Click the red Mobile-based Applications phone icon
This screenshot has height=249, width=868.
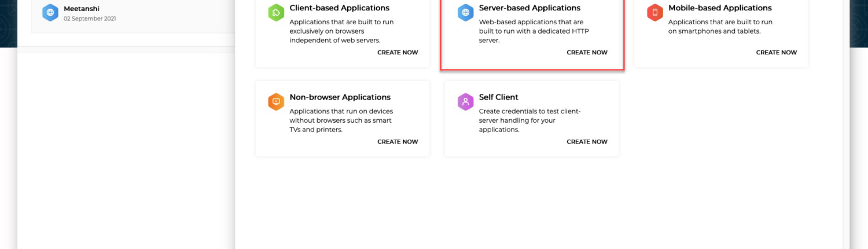tap(655, 12)
